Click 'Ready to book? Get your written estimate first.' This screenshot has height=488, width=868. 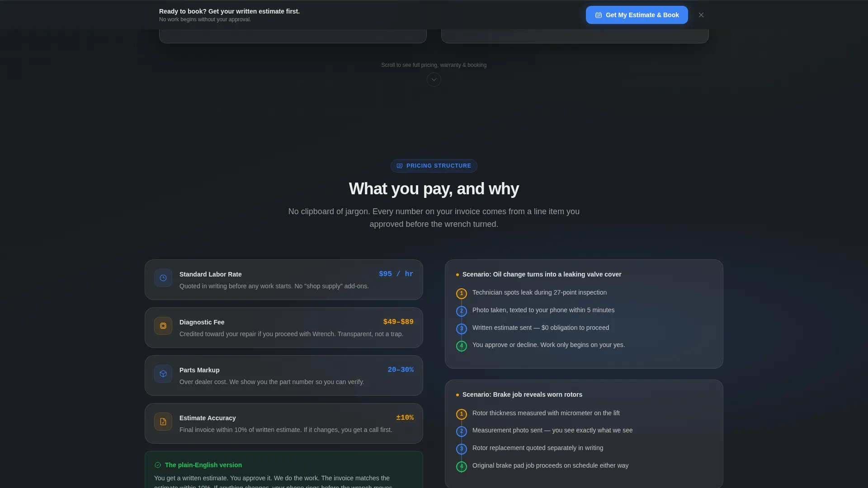[x=229, y=11]
